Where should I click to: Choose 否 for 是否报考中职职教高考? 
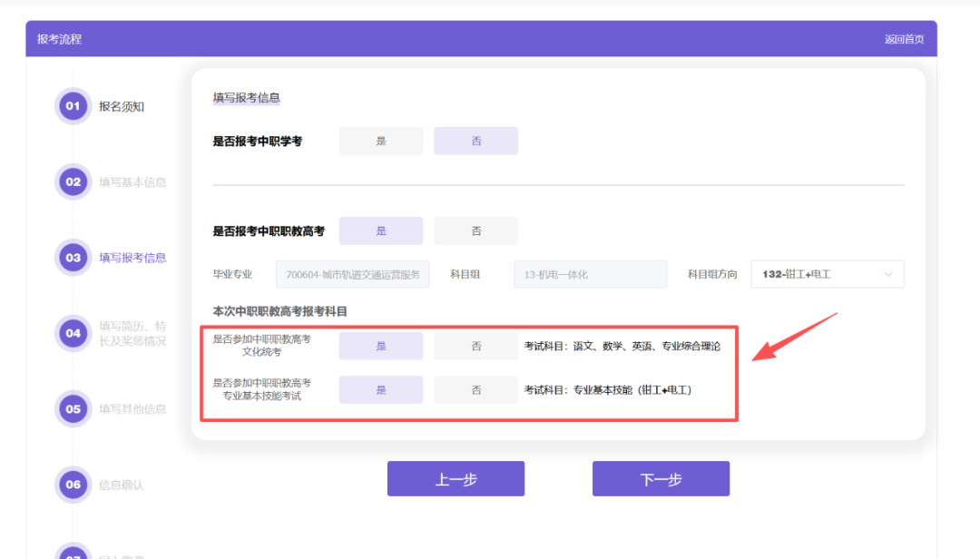click(475, 230)
